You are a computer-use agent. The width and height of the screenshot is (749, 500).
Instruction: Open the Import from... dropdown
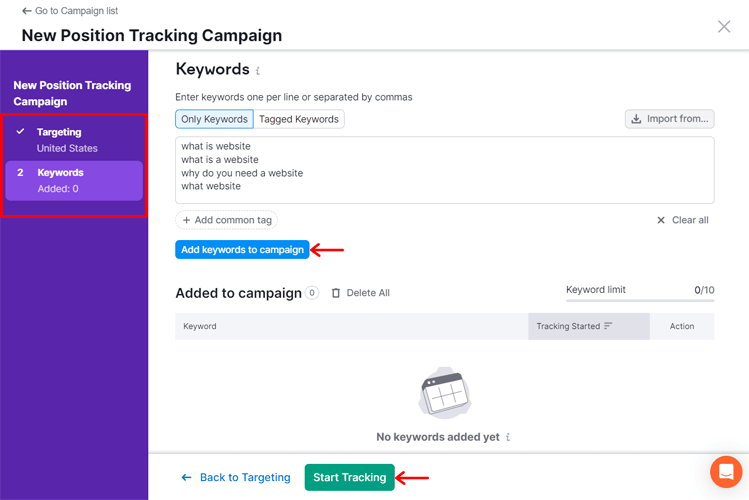click(x=669, y=119)
